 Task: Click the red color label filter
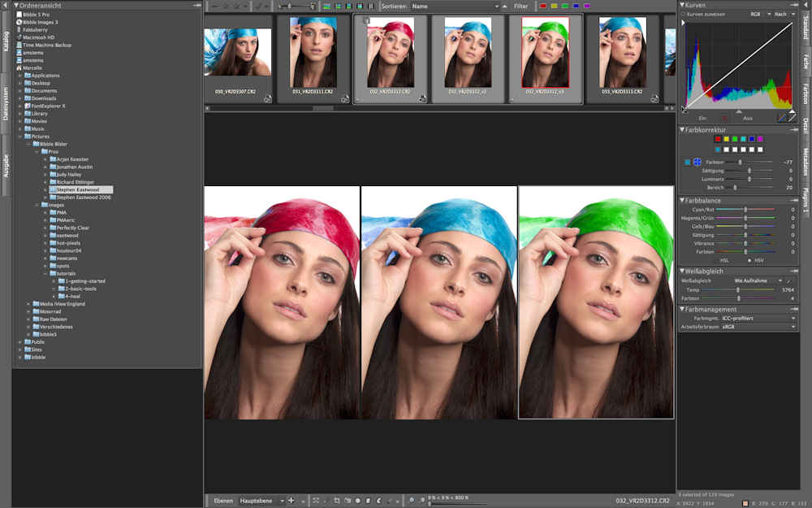pyautogui.click(x=542, y=6)
